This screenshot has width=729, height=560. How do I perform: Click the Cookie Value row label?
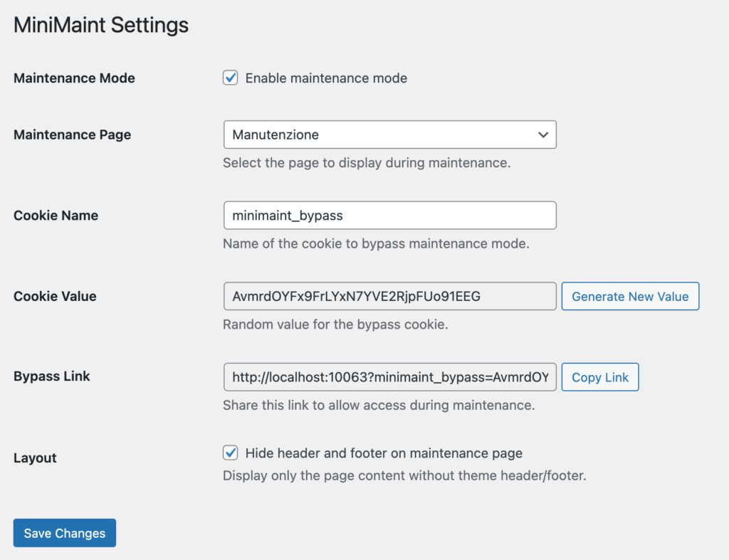pos(55,297)
